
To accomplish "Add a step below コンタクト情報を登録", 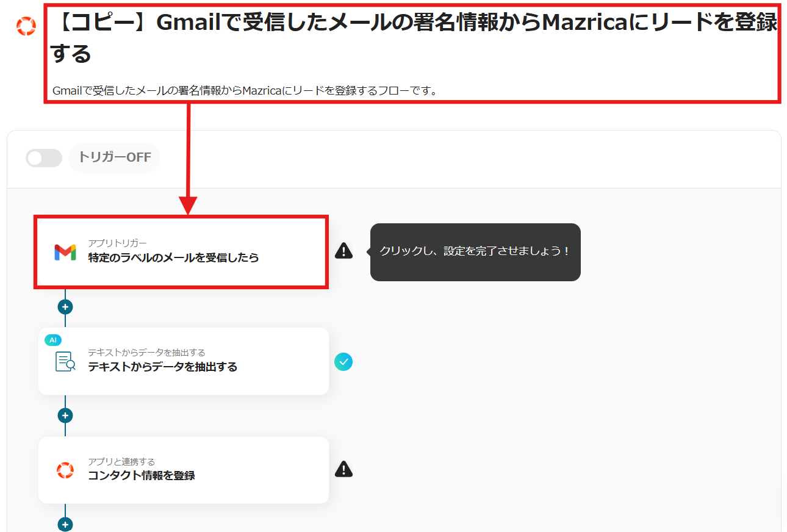I will click(65, 524).
